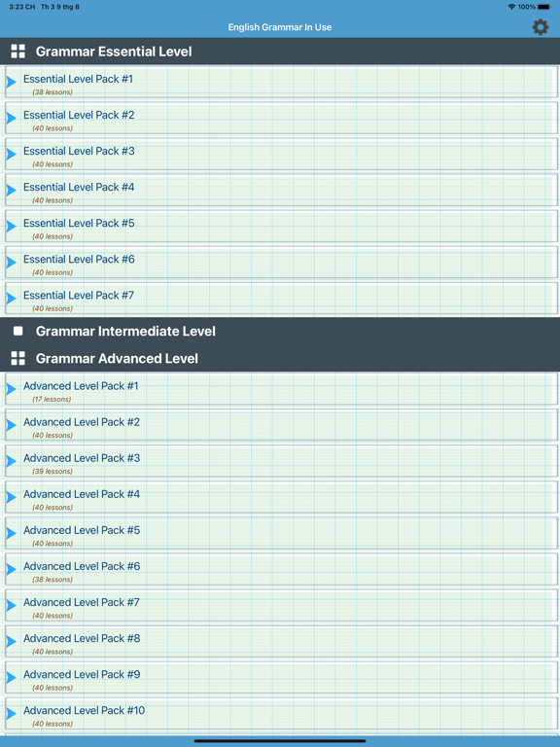Open the settings gear icon
This screenshot has height=747, width=560.
pos(540,27)
